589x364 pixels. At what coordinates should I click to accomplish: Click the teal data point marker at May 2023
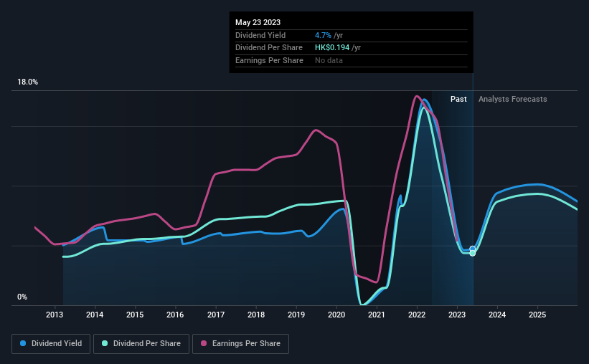point(473,254)
